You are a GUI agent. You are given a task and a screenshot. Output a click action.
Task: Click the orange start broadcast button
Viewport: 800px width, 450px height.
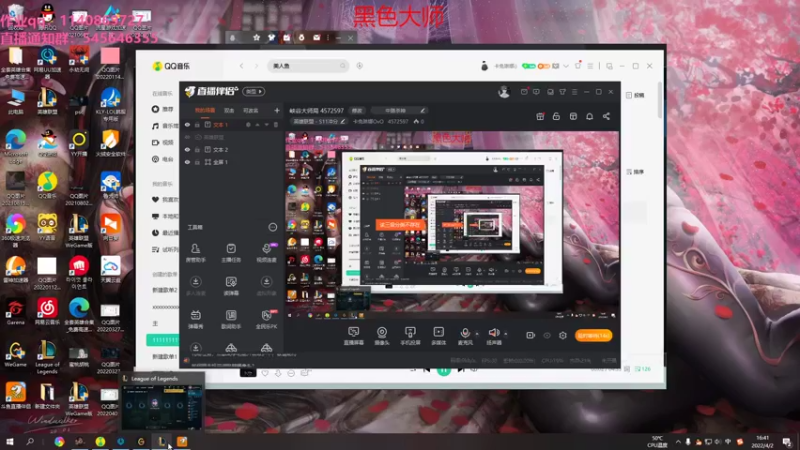click(593, 336)
